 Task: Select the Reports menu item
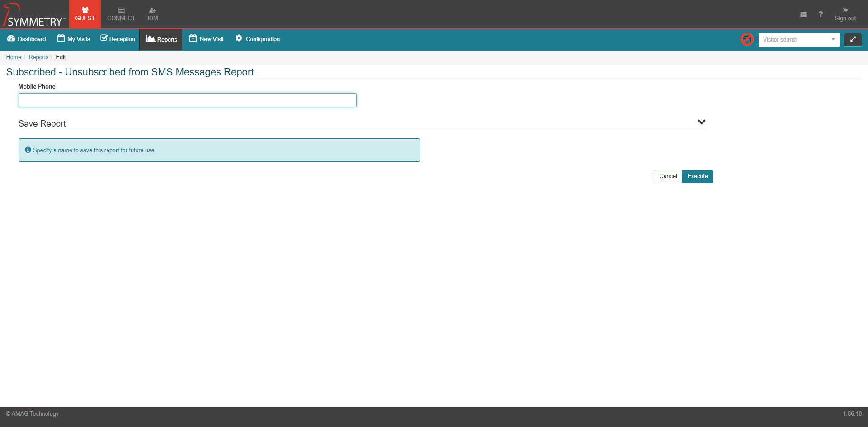161,39
